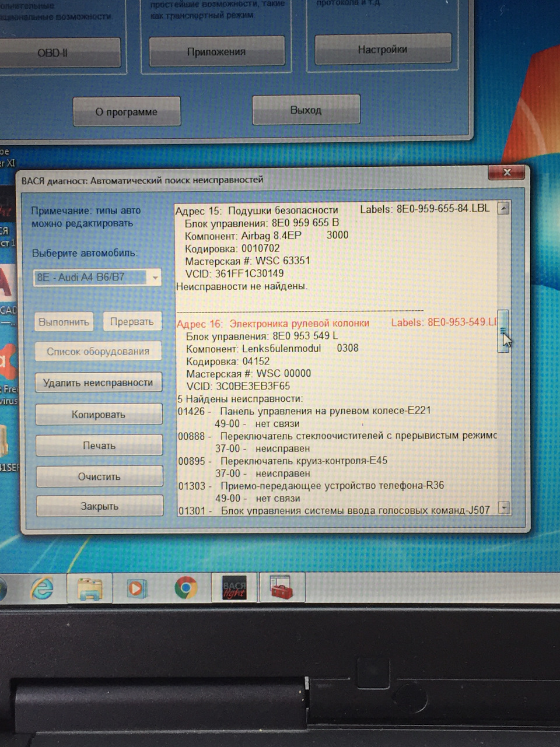Click Удалить неисправности button
This screenshot has width=560, height=747.
tap(98, 383)
